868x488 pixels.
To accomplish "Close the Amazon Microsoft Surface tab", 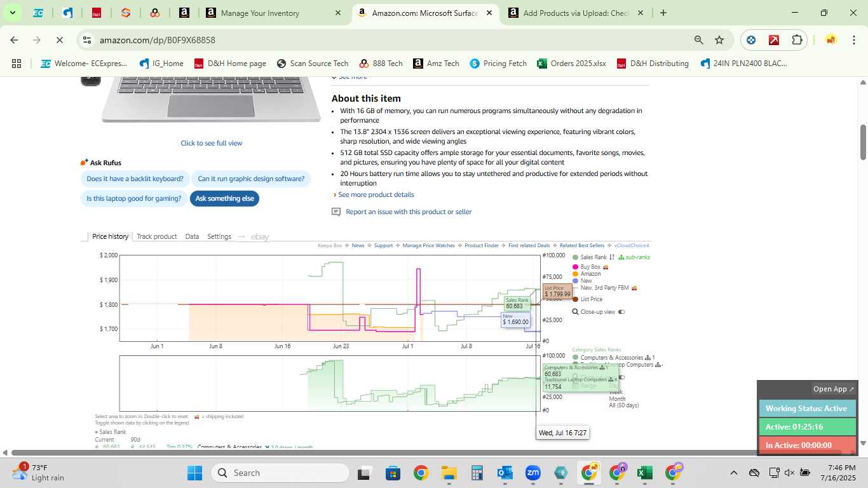I will pyautogui.click(x=489, y=13).
